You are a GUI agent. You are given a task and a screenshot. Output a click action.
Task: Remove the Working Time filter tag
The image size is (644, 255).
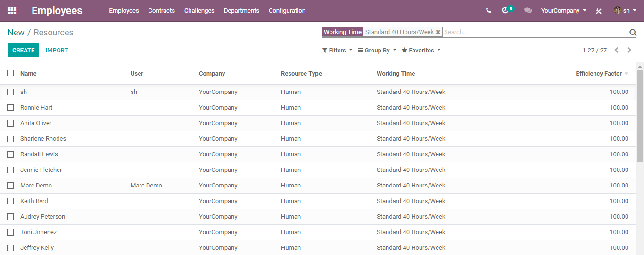(x=438, y=32)
